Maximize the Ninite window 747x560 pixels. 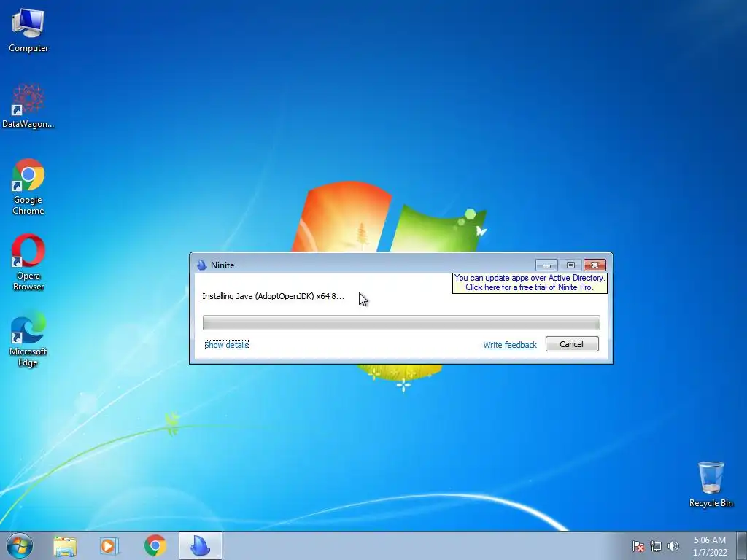pyautogui.click(x=570, y=265)
